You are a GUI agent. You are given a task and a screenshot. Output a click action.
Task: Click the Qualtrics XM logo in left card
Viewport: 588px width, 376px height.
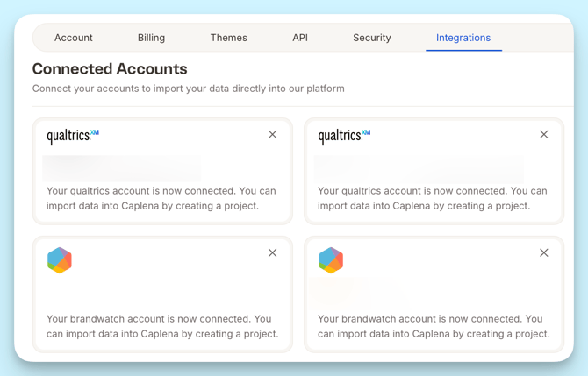(x=73, y=137)
